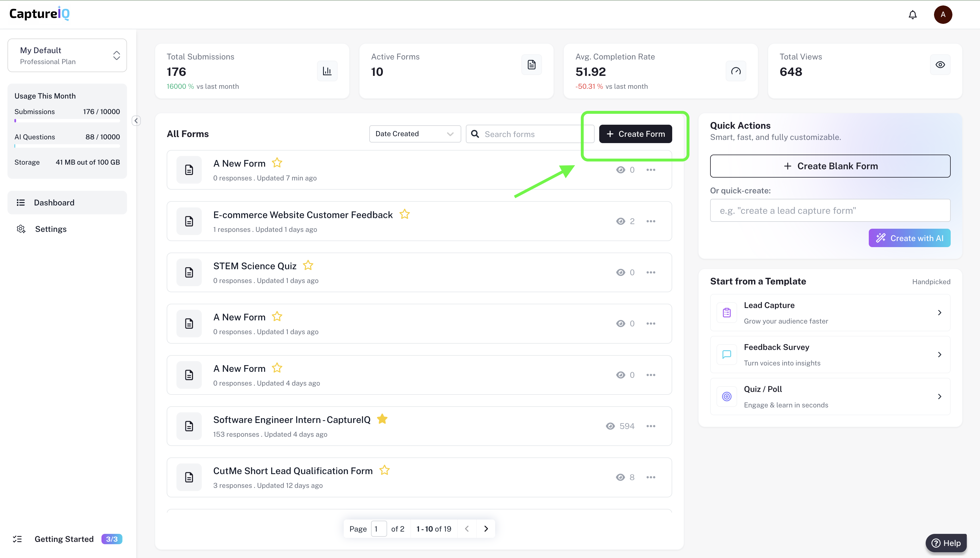Open more options for STEM Science Quiz
The image size is (980, 558).
[x=650, y=272]
